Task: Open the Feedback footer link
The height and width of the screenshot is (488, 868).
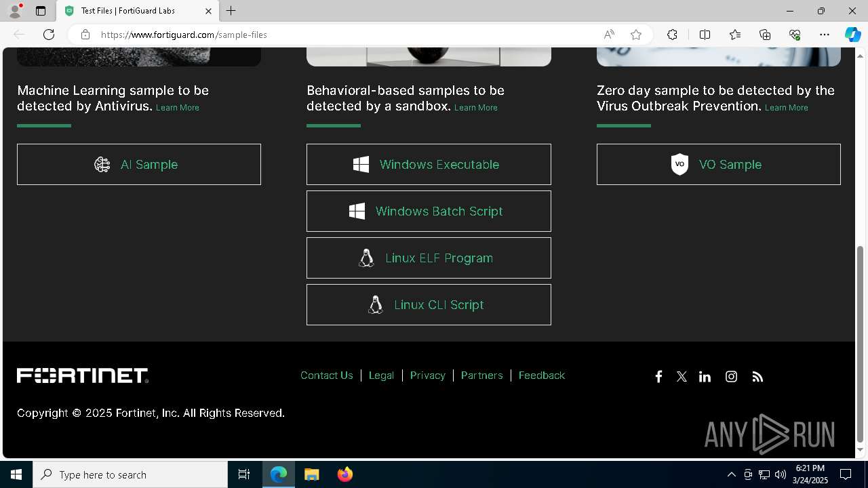Action: (x=542, y=375)
